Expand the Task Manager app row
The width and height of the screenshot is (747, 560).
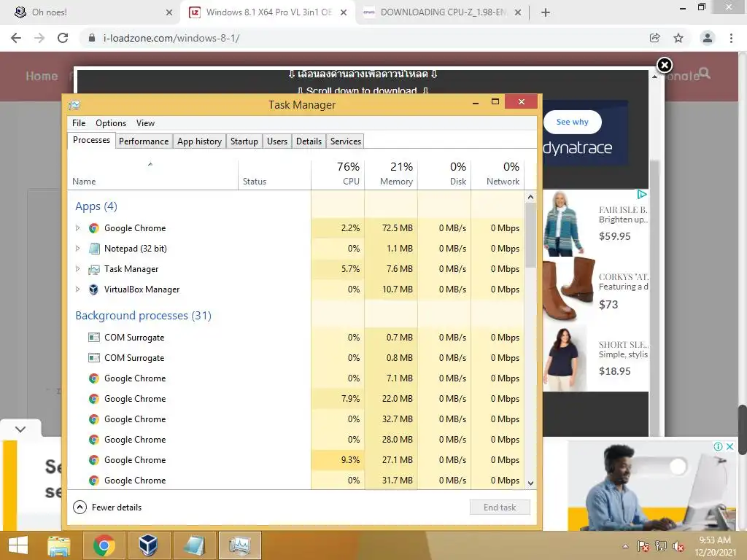[77, 269]
